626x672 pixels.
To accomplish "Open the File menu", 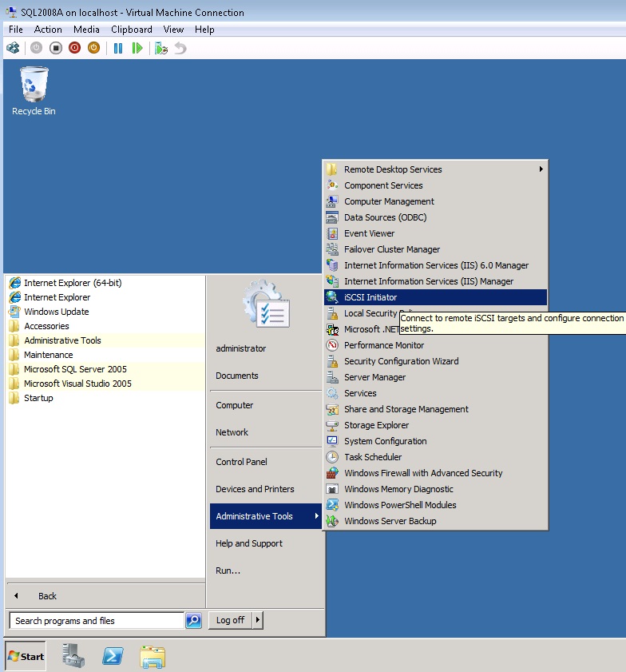I will tap(16, 30).
